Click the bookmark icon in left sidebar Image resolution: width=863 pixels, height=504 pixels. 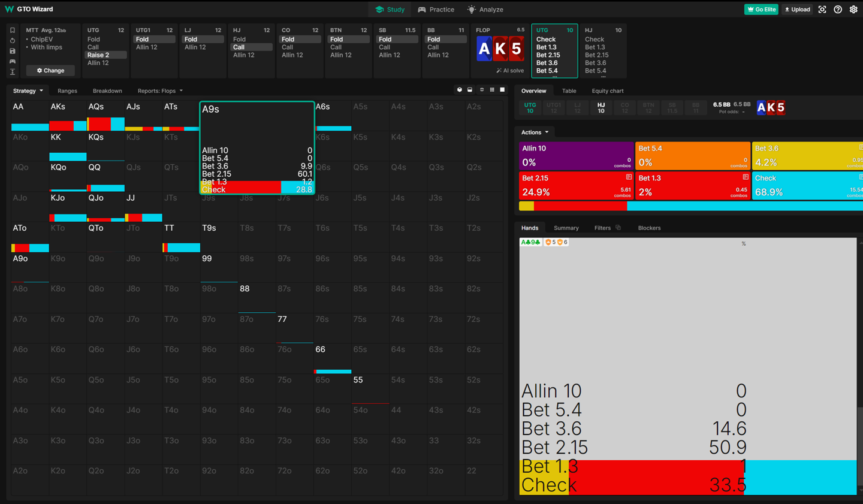13,30
